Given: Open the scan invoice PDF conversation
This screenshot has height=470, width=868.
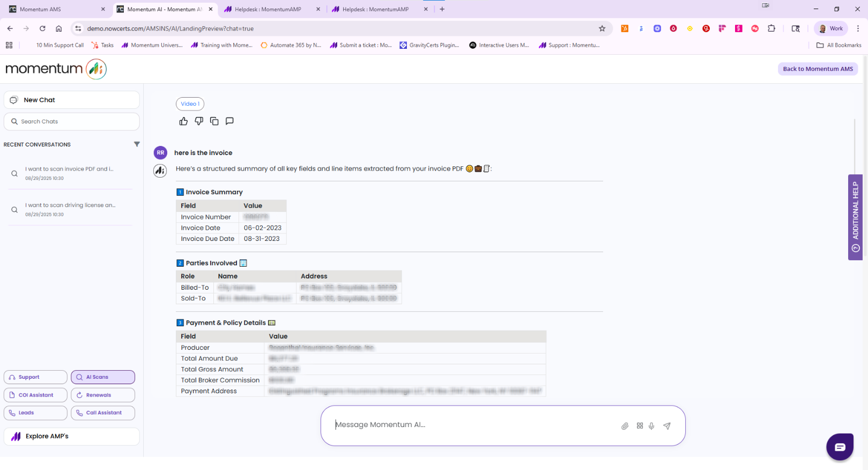Looking at the screenshot, I should pos(69,173).
